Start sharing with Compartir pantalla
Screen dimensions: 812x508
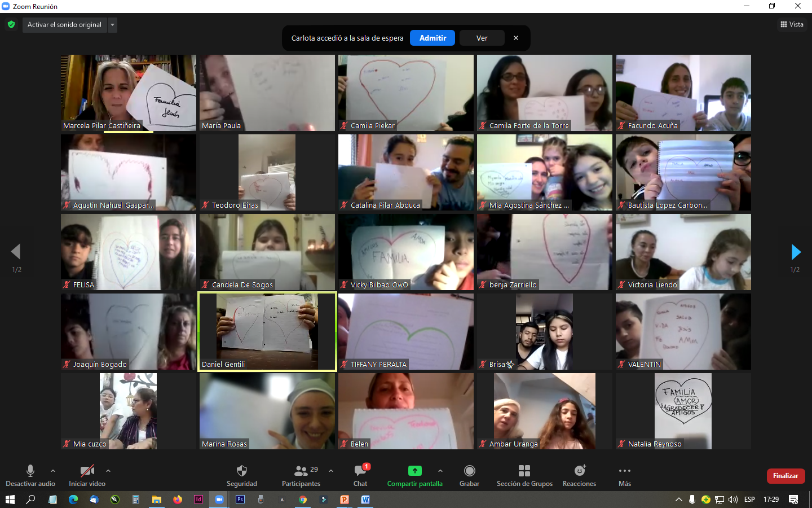click(x=415, y=475)
